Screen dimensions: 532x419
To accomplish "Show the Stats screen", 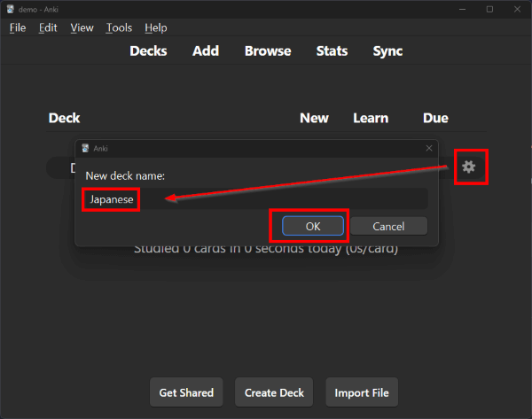I will pyautogui.click(x=332, y=50).
